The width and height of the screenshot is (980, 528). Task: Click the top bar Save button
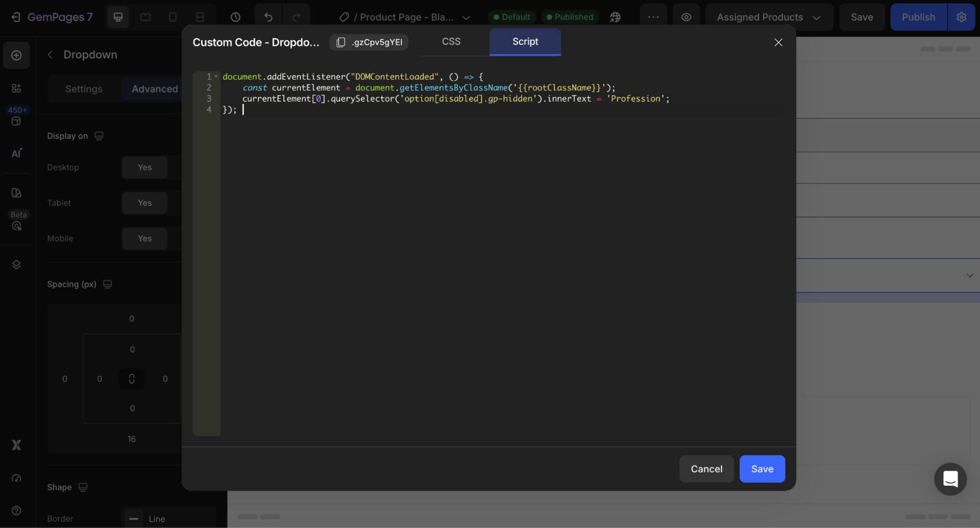[861, 17]
